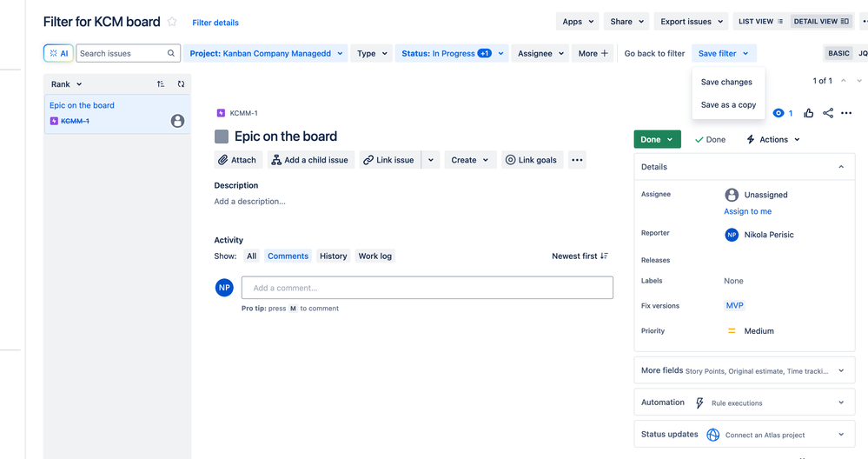Open the Type filter dropdown
The width and height of the screenshot is (868, 459).
tap(372, 53)
